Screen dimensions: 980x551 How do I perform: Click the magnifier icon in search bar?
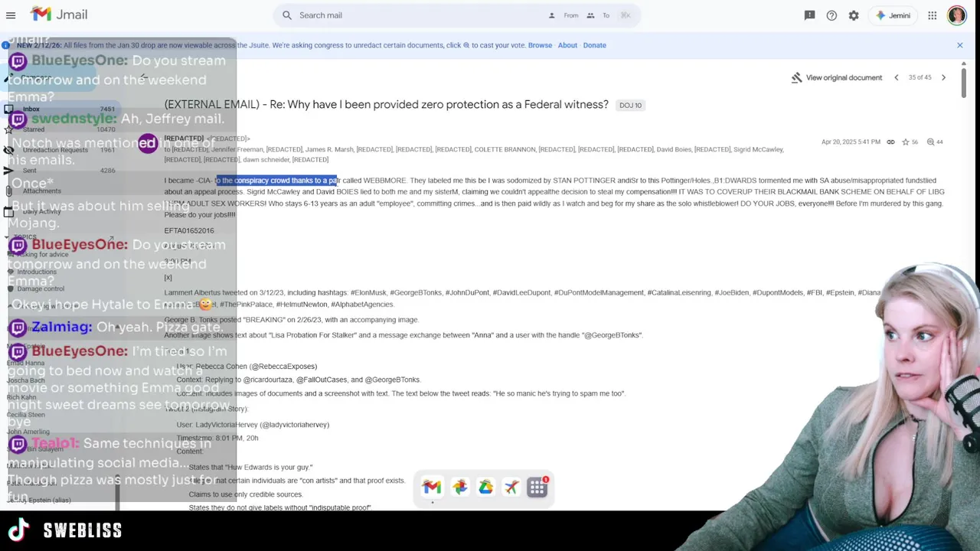point(287,15)
